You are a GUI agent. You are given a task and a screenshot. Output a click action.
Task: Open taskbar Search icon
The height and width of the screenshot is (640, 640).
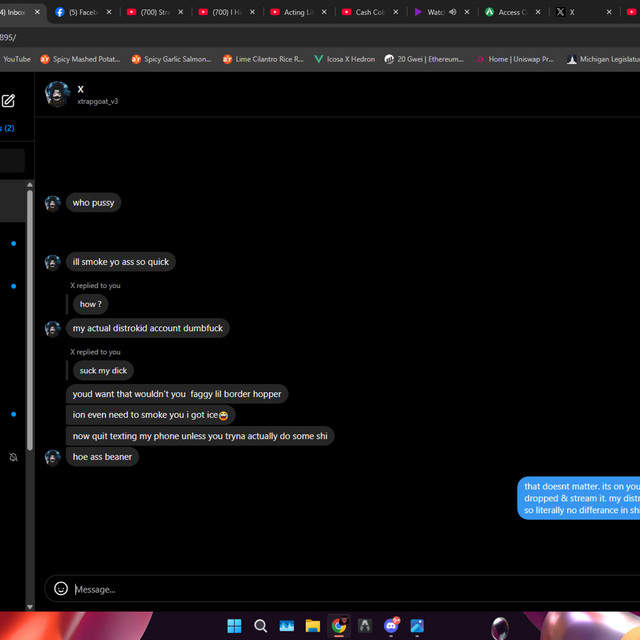(260, 626)
